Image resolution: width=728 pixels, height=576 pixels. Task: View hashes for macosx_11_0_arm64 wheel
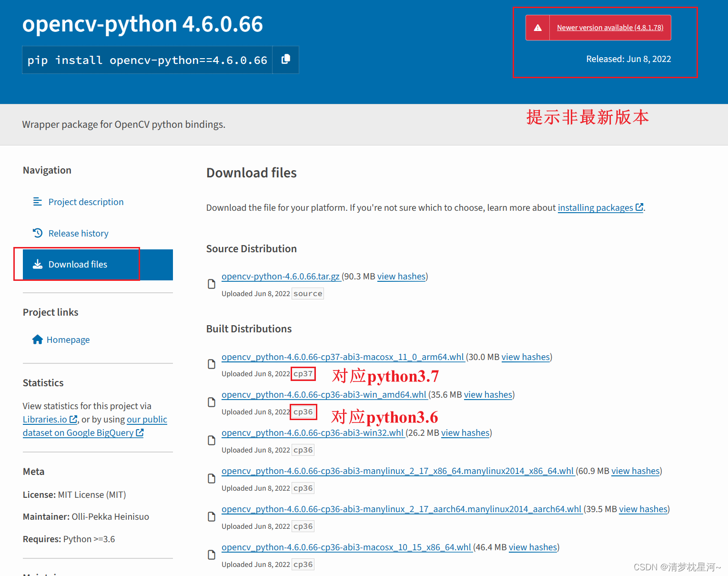coord(526,357)
